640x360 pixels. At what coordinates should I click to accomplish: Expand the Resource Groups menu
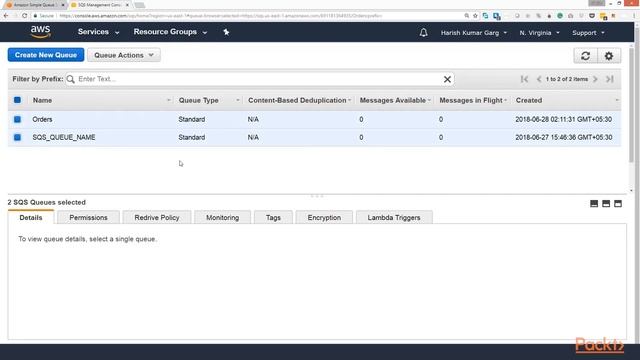[x=170, y=32]
